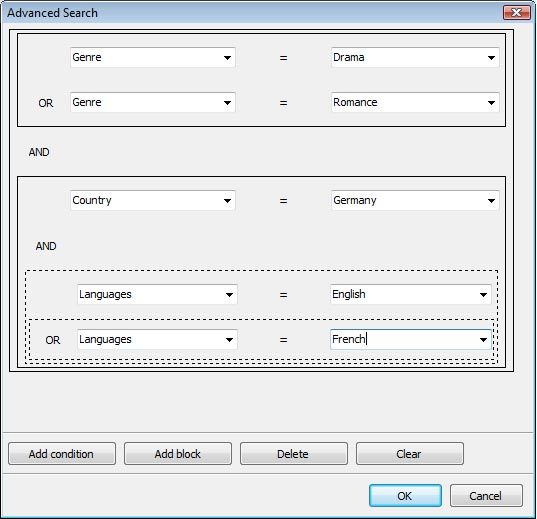
Task: Click inside the French text field
Action: 403,339
